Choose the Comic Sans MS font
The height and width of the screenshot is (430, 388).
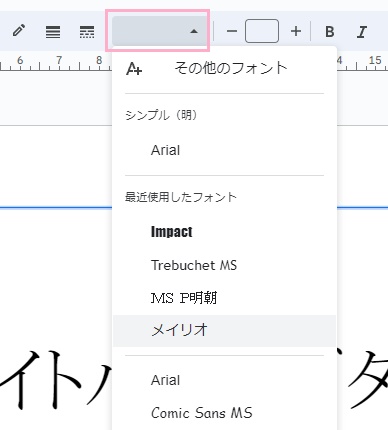point(224,413)
